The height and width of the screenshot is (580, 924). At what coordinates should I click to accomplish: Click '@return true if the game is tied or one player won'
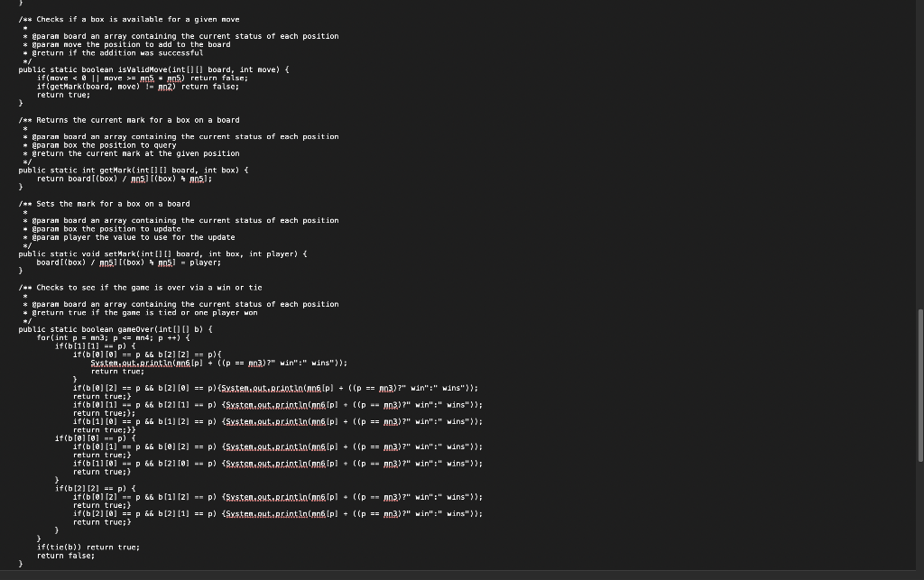[x=144, y=313]
